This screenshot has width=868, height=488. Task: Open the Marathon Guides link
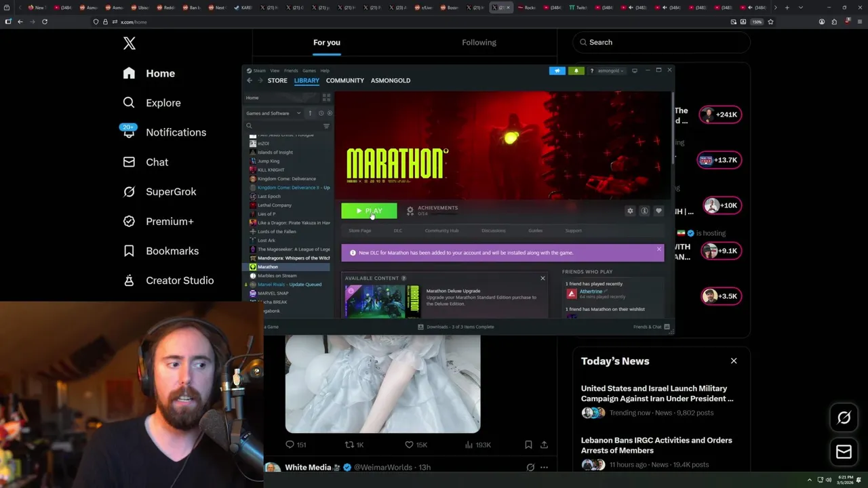(536, 231)
